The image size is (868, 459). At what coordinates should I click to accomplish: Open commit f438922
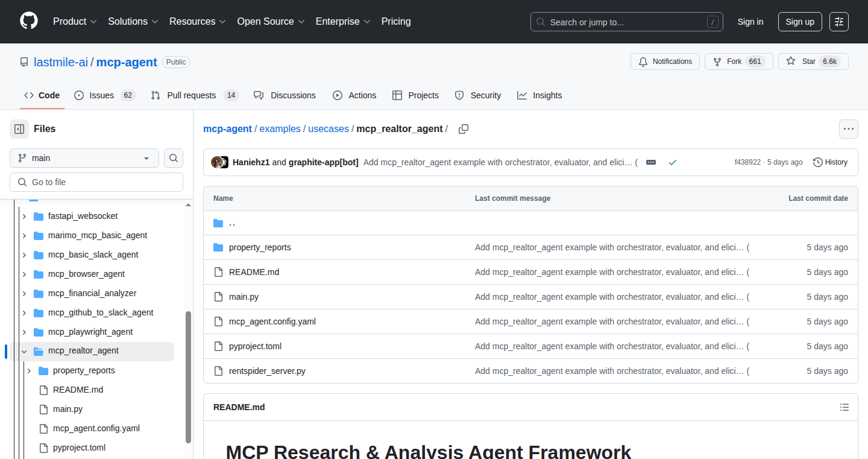pyautogui.click(x=747, y=162)
